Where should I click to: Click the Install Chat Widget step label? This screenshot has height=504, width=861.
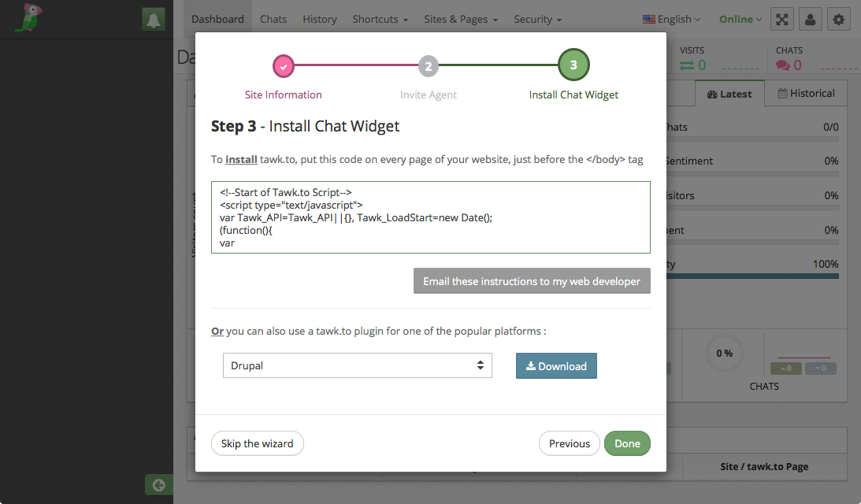click(573, 94)
